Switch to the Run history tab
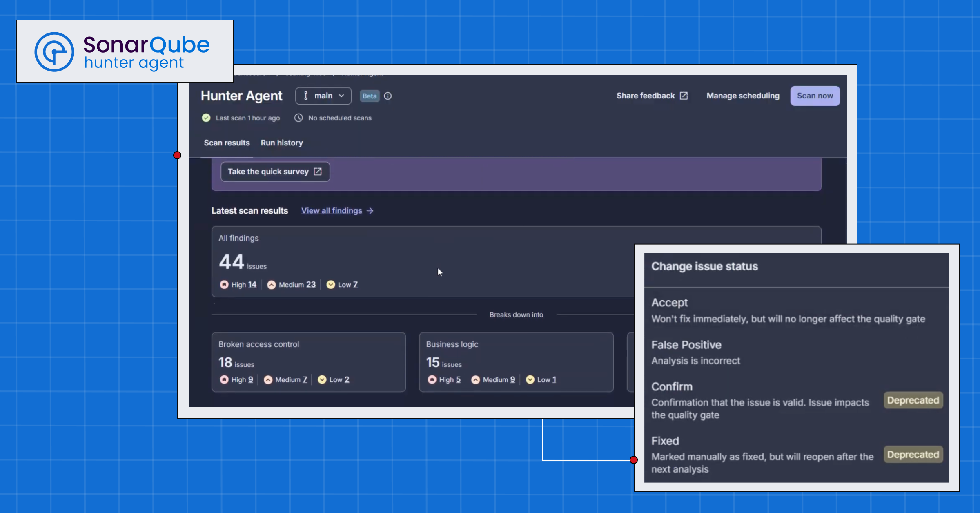The image size is (980, 513). (x=282, y=143)
